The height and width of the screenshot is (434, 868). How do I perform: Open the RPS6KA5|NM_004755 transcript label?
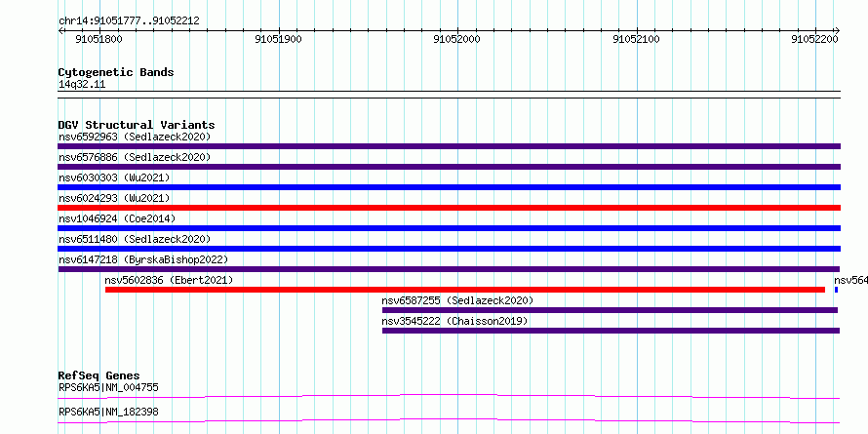click(108, 387)
